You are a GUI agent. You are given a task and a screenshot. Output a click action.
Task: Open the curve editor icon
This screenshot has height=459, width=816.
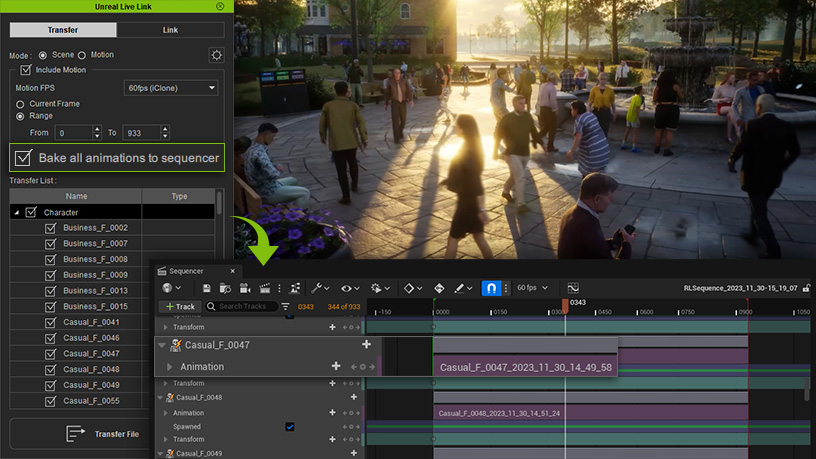point(573,288)
